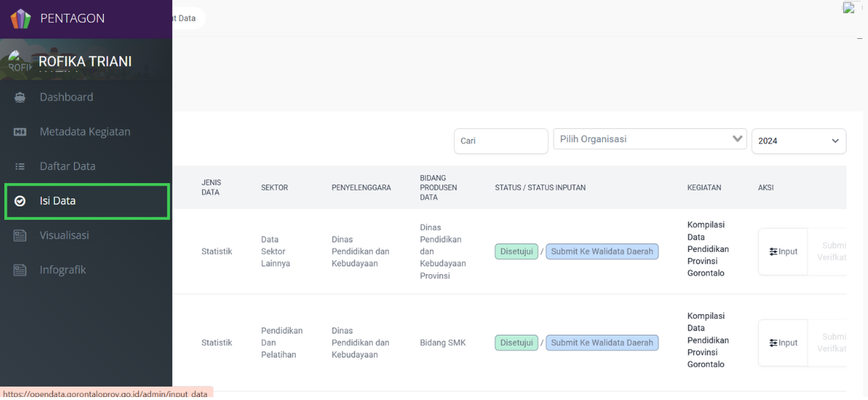The image size is (868, 400).
Task: Click the STATUS / STATUS INPUTAN header
Action: tap(541, 188)
